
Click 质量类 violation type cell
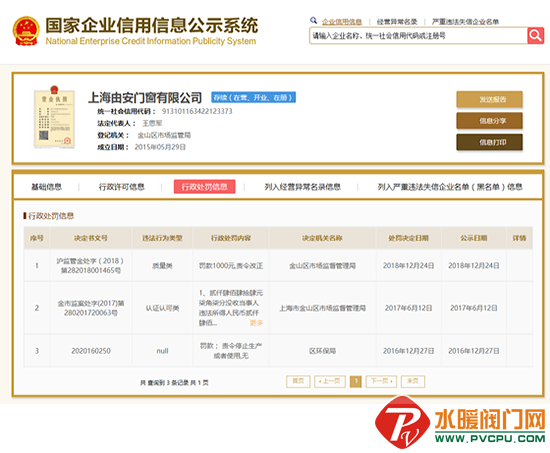tap(162, 266)
